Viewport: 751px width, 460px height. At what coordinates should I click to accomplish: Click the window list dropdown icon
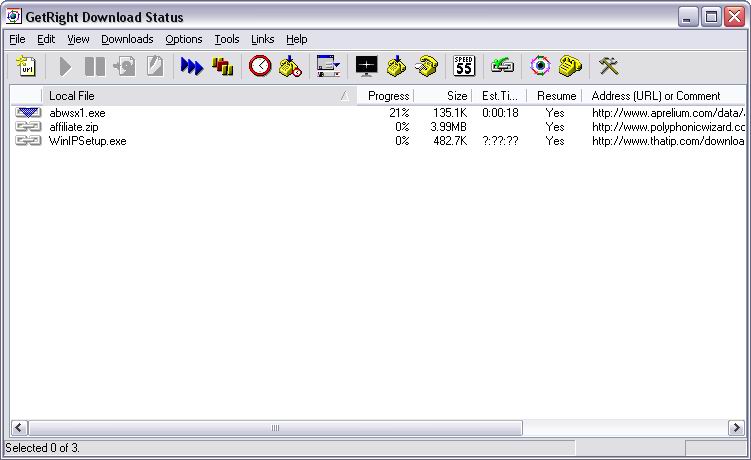(x=329, y=66)
